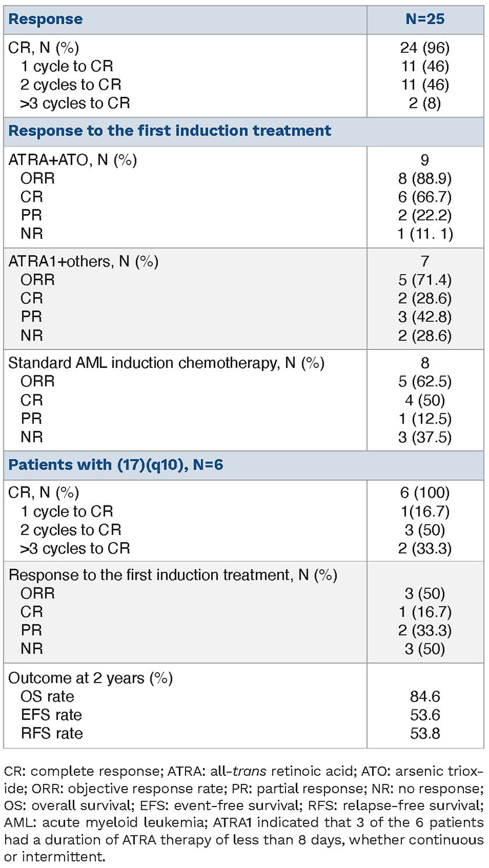Click the '3 (42.8)' PR value
Viewport: 489px width, 868px height.
[425, 317]
